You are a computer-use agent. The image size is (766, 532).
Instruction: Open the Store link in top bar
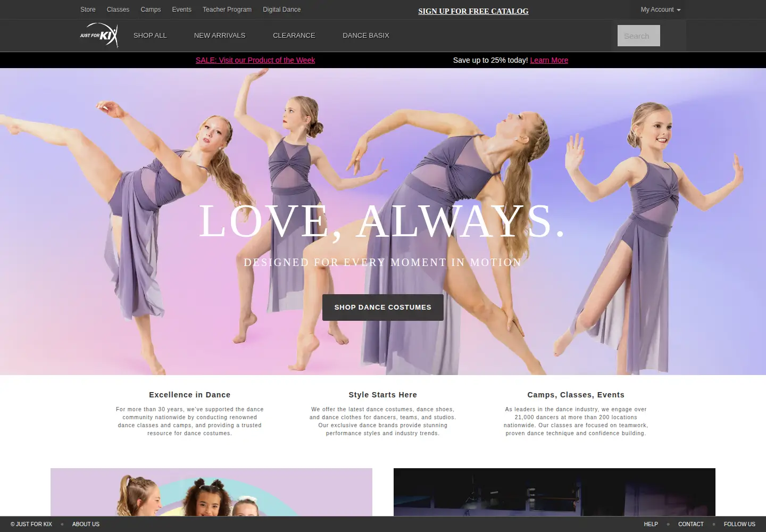pos(88,10)
